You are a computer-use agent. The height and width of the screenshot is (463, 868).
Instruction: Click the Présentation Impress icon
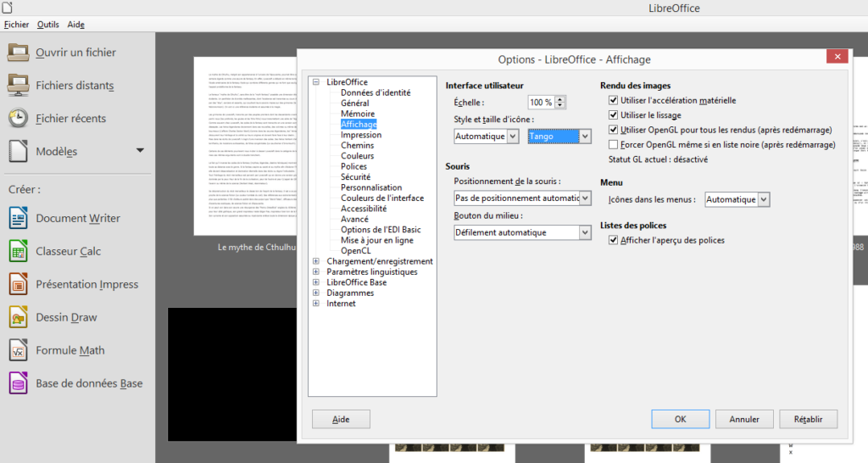(x=19, y=284)
